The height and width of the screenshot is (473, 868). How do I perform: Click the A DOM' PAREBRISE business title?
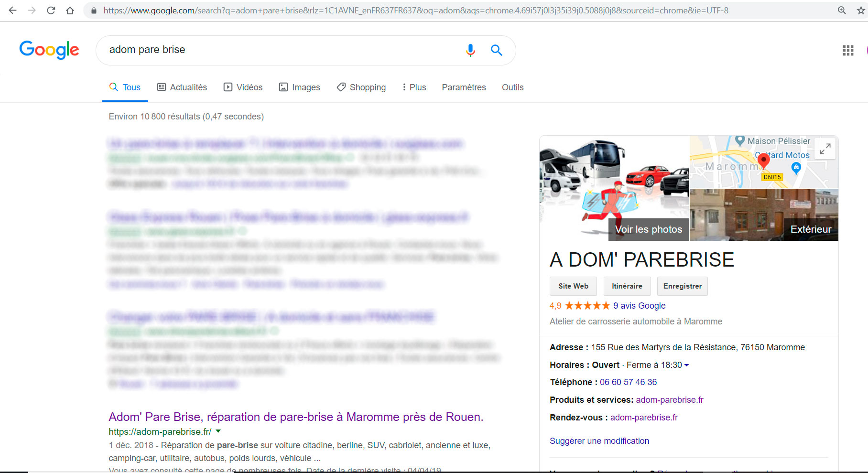[x=642, y=260]
